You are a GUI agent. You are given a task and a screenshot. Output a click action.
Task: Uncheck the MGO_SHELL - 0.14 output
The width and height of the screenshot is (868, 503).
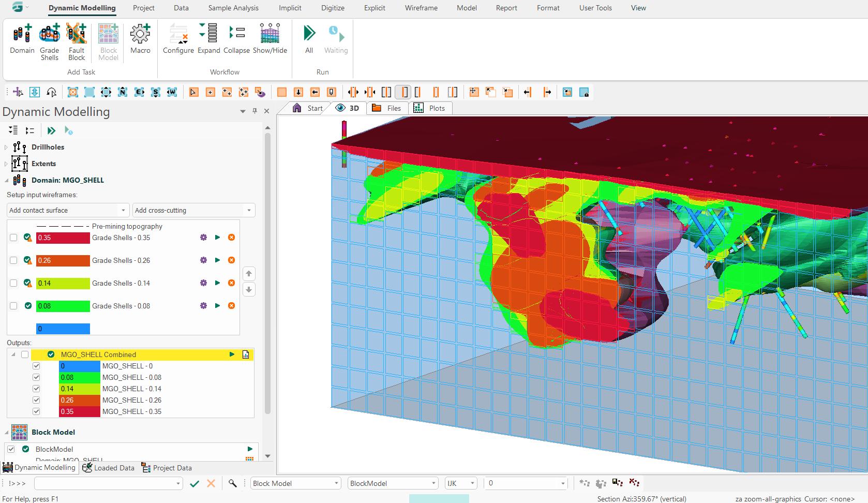pyautogui.click(x=36, y=389)
